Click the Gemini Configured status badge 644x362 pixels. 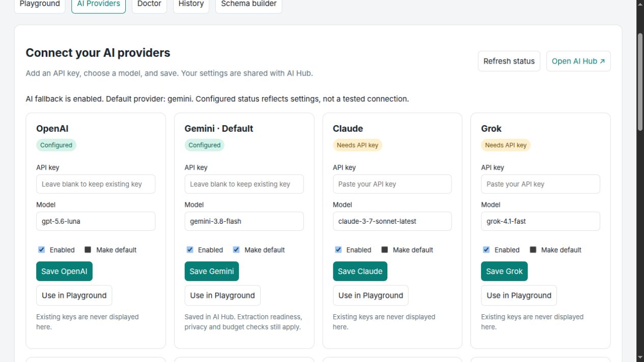[204, 145]
